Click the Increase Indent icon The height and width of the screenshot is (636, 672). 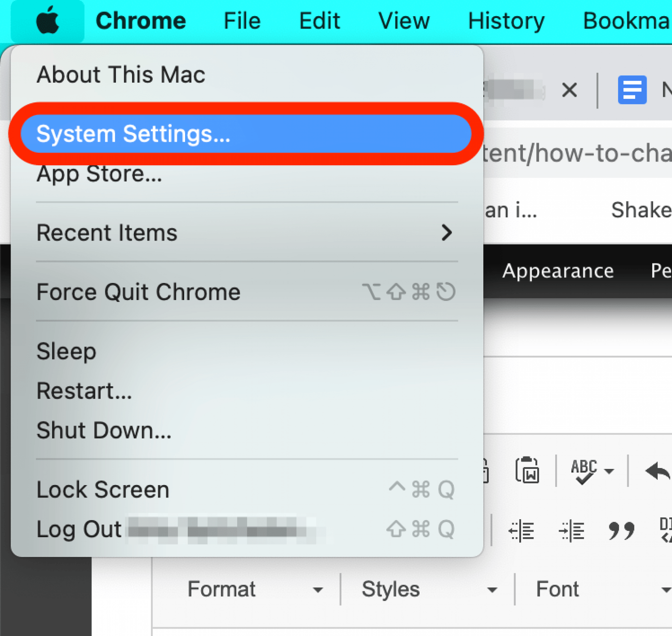pos(571,530)
